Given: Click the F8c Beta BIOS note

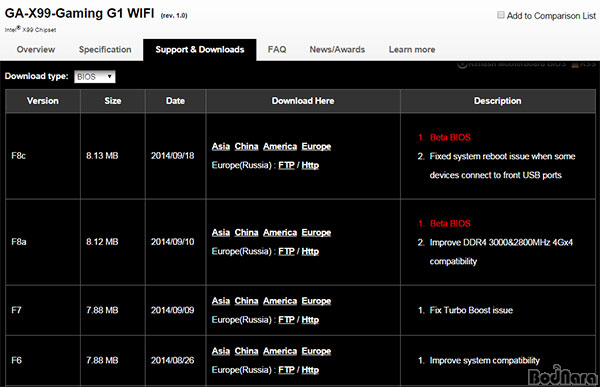Looking at the screenshot, I should [450, 137].
